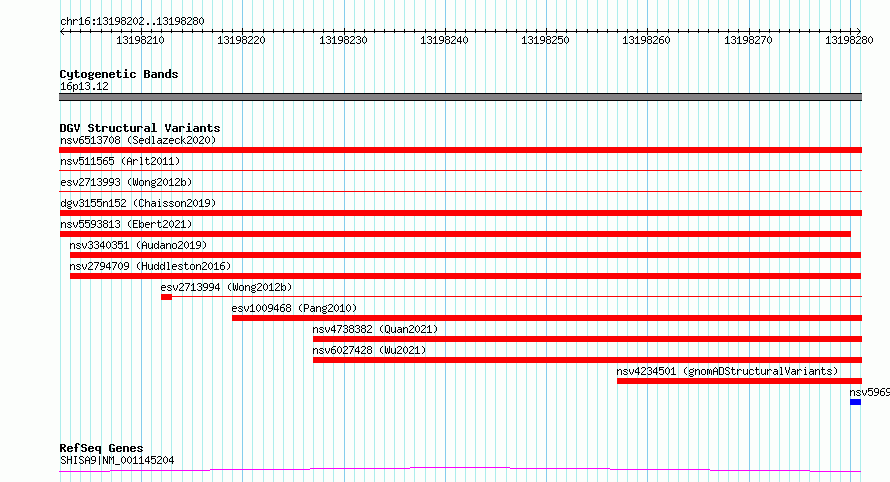Viewport: 890px width, 482px height.
Task: Open the esv2713993 (Wong2012b) variant label
Action: click(x=126, y=182)
